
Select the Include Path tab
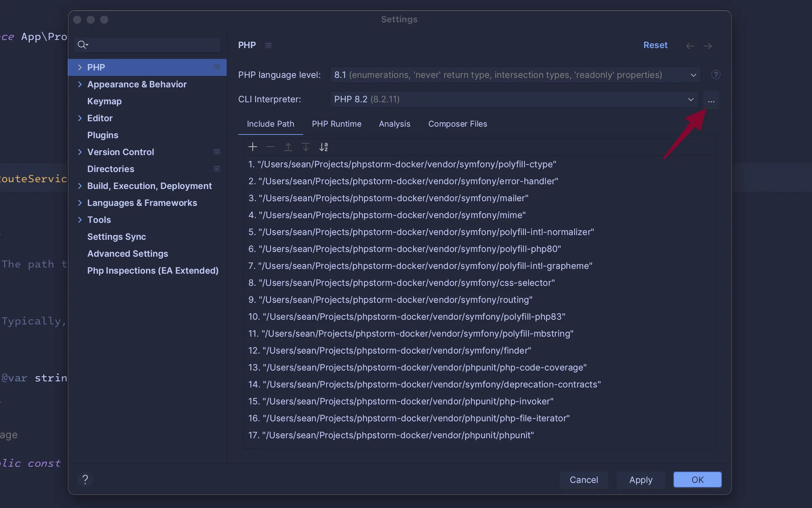270,124
